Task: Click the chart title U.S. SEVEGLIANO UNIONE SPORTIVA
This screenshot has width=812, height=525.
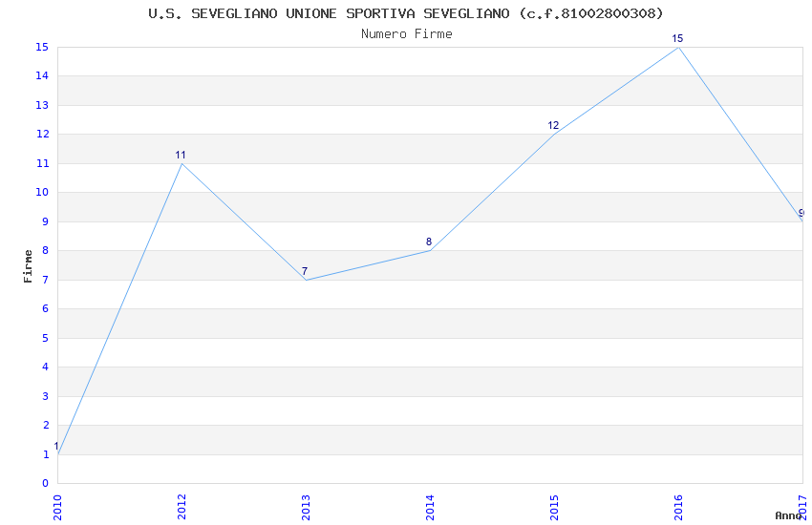Action: tap(405, 13)
